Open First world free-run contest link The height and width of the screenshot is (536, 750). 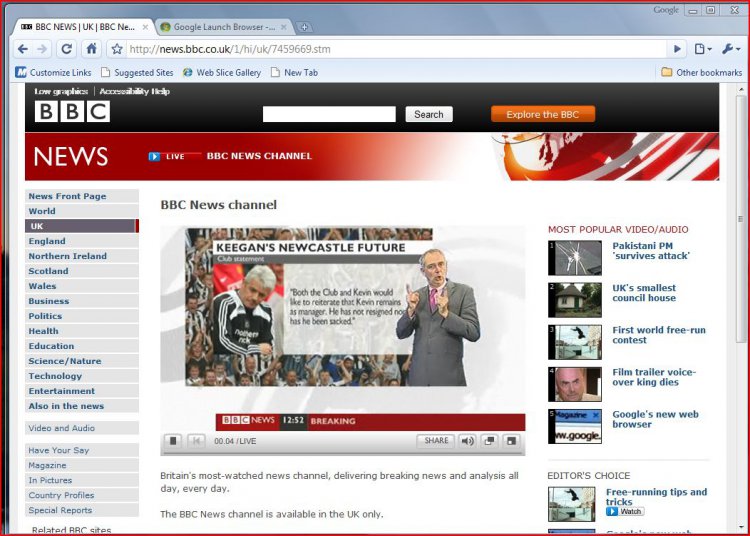click(659, 335)
